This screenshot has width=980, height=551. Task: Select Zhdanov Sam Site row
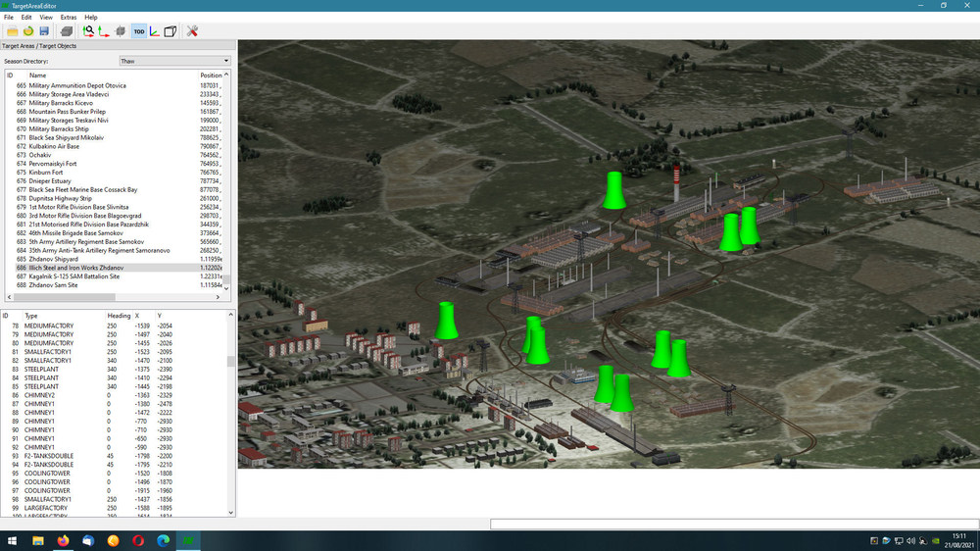click(x=118, y=285)
